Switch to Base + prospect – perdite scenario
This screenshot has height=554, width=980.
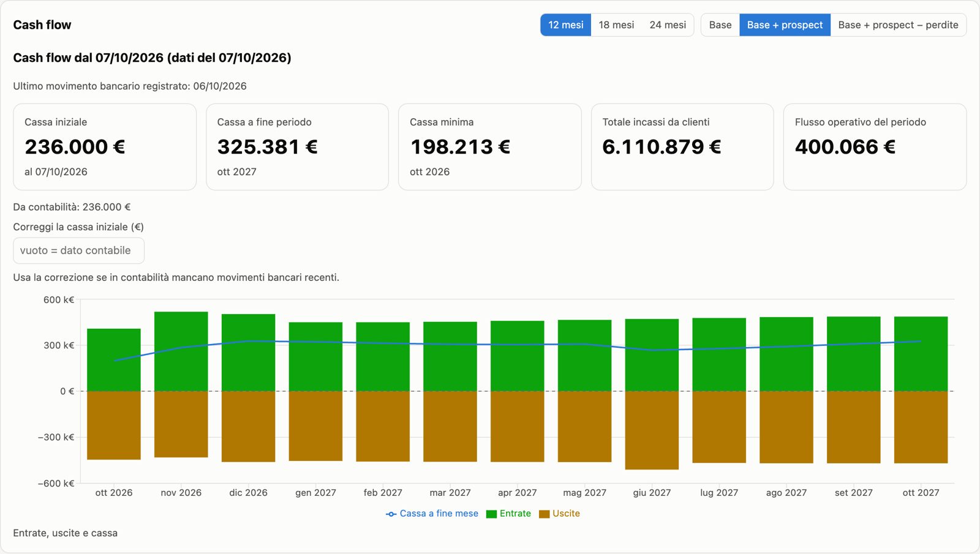[x=898, y=25]
